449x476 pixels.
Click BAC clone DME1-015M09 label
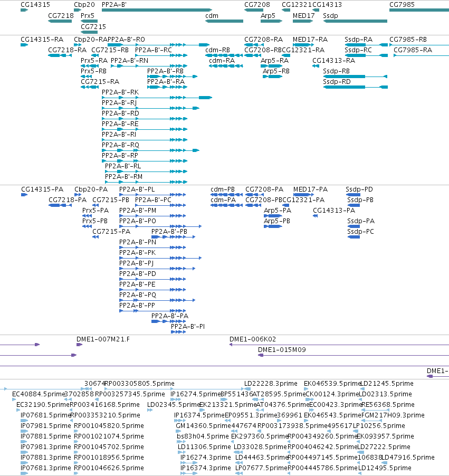282,350
